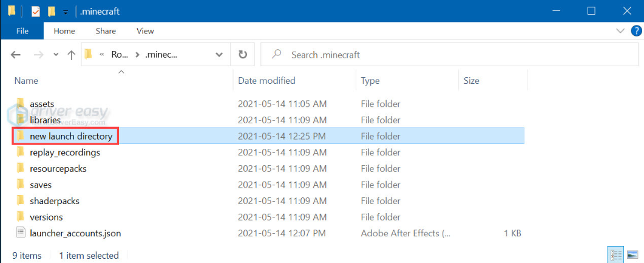Switch to the Share ribbon tab
The image size is (644, 263).
click(x=106, y=31)
